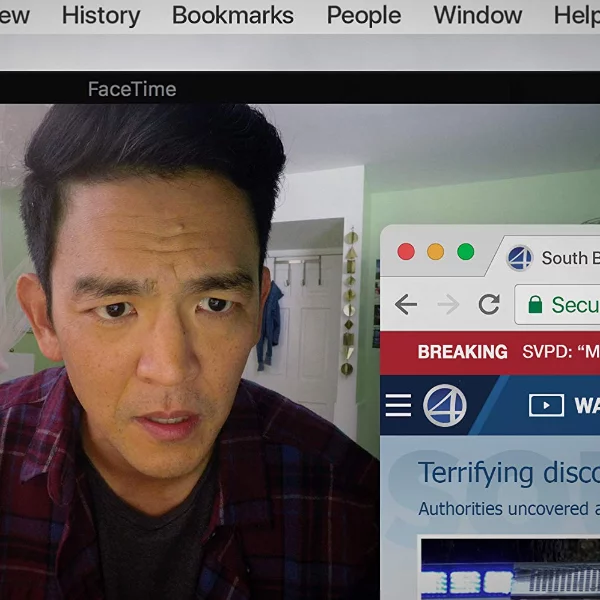Click the 'Authorities uncovered' subheading text
600x600 pixels.
(x=503, y=509)
